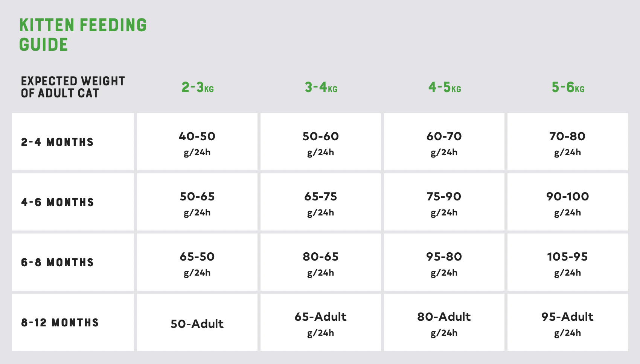
Task: Select the 50-Adult cell
Action: 197,322
